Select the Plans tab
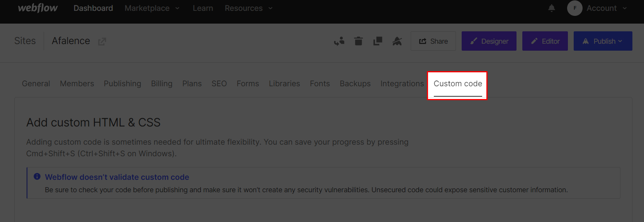Screen dimensions: 644x222 (x=192, y=84)
